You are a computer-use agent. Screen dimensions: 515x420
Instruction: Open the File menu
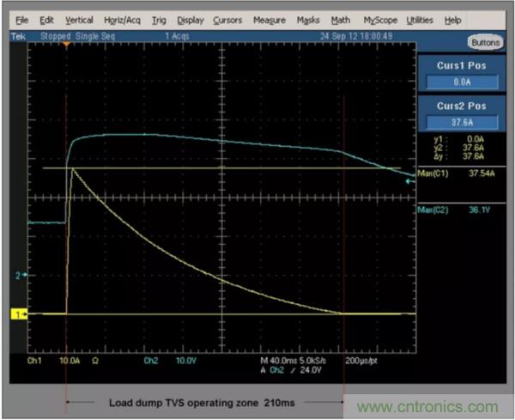tap(21, 20)
